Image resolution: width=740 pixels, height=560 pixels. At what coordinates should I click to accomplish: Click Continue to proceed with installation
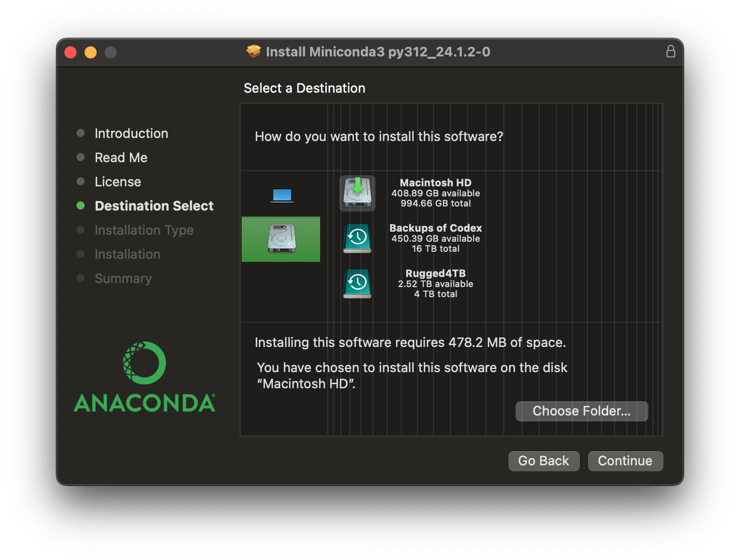[x=625, y=461]
